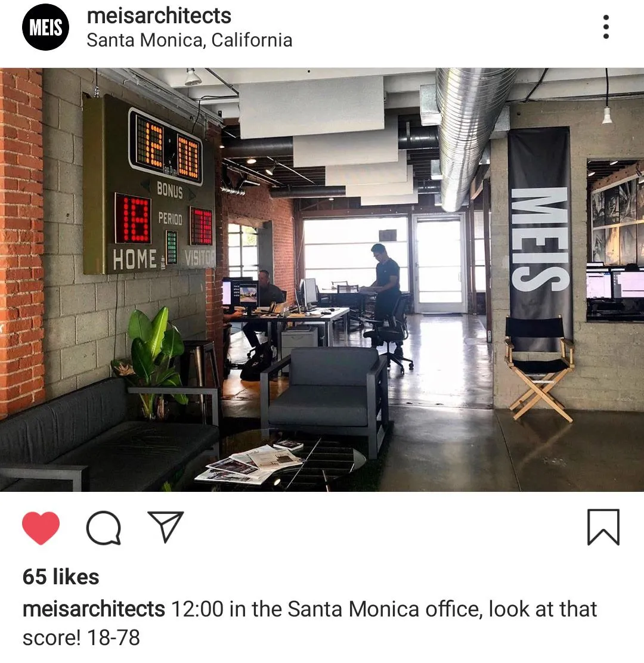This screenshot has height=663, width=644.
Task: Tap the green plant in the photo
Action: pos(152,360)
